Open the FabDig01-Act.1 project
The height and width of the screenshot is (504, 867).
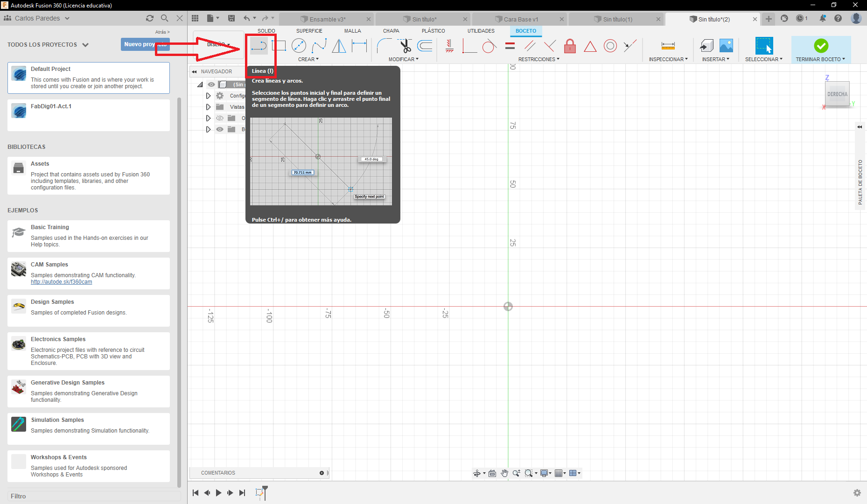(x=89, y=115)
